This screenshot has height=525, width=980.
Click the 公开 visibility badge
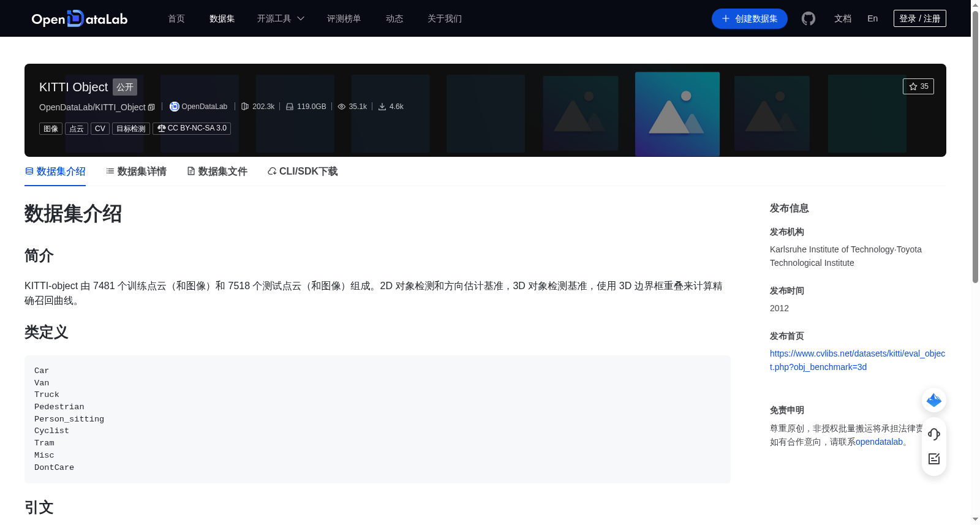pos(125,87)
